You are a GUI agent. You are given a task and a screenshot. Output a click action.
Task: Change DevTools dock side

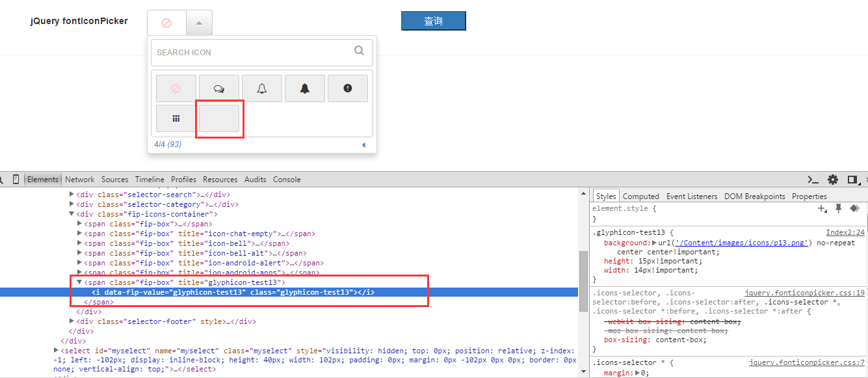pos(852,180)
